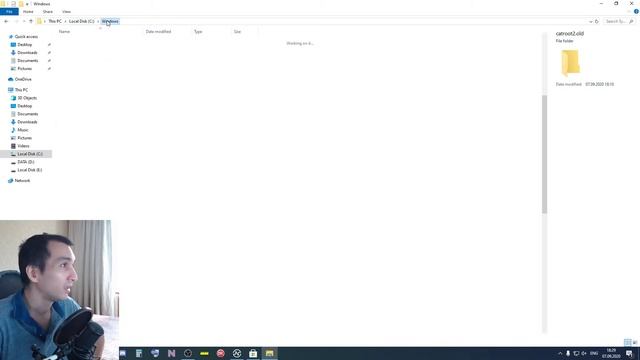
Task: Open pinned Desktop under Quick access
Action: pos(24,44)
